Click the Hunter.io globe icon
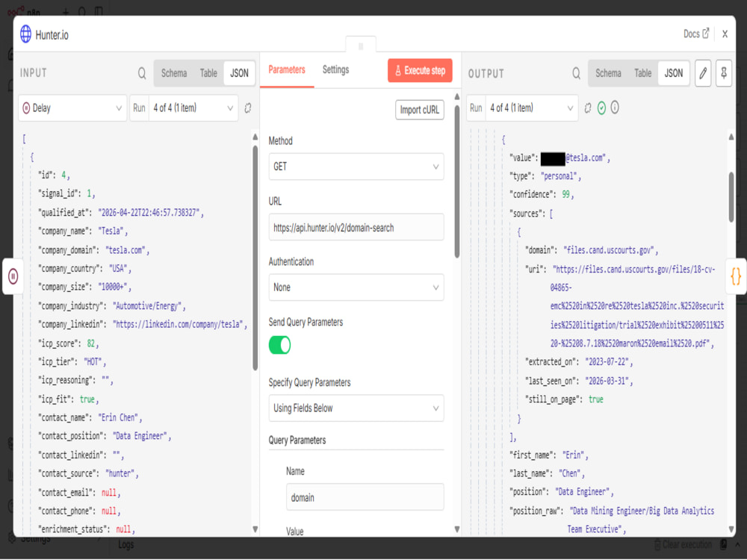The width and height of the screenshot is (747, 560). [25, 34]
